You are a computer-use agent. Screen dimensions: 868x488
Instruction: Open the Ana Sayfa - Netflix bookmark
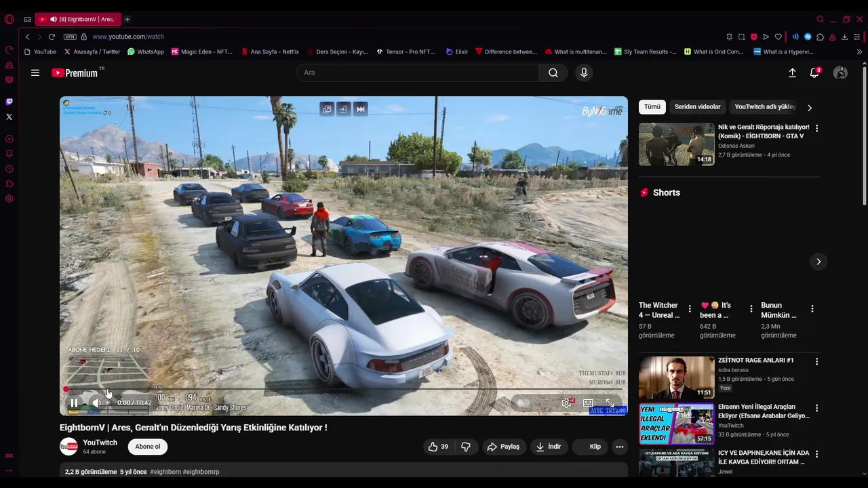click(x=269, y=52)
